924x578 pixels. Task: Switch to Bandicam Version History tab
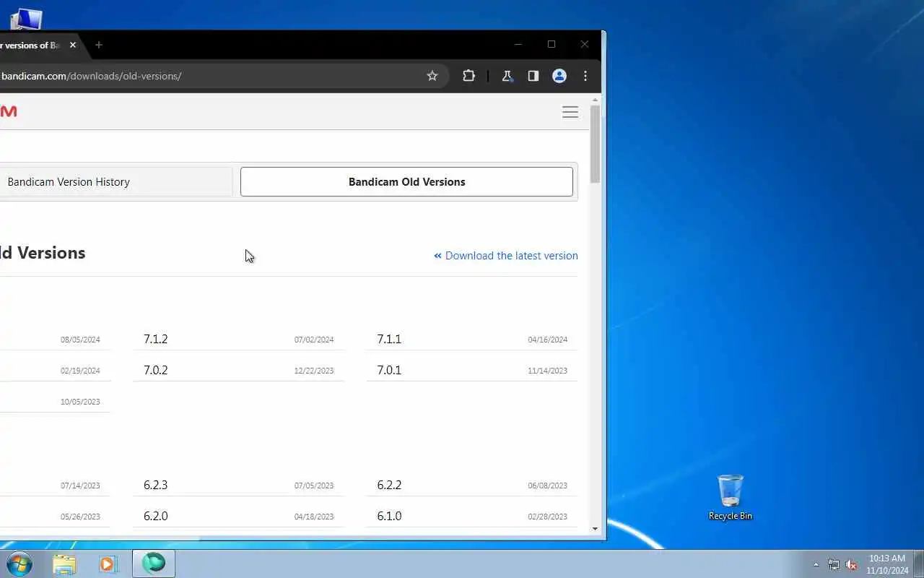69,182
